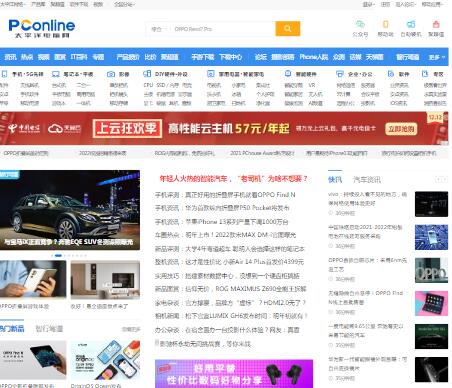
Task: Expand the 综合 search category dropdown
Action: pyautogui.click(x=159, y=29)
